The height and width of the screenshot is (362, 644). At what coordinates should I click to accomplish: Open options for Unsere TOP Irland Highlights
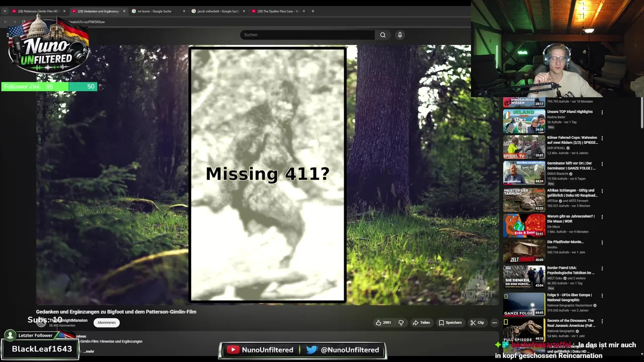pyautogui.click(x=602, y=112)
